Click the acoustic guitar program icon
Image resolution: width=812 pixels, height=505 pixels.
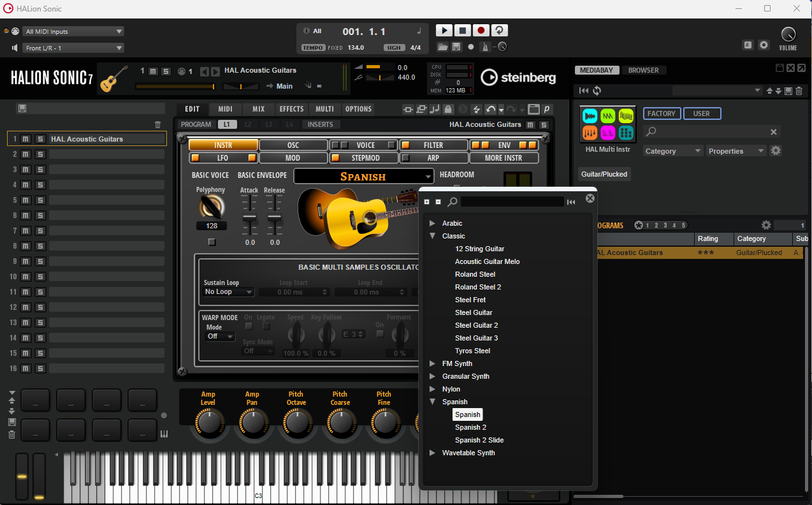point(114,78)
